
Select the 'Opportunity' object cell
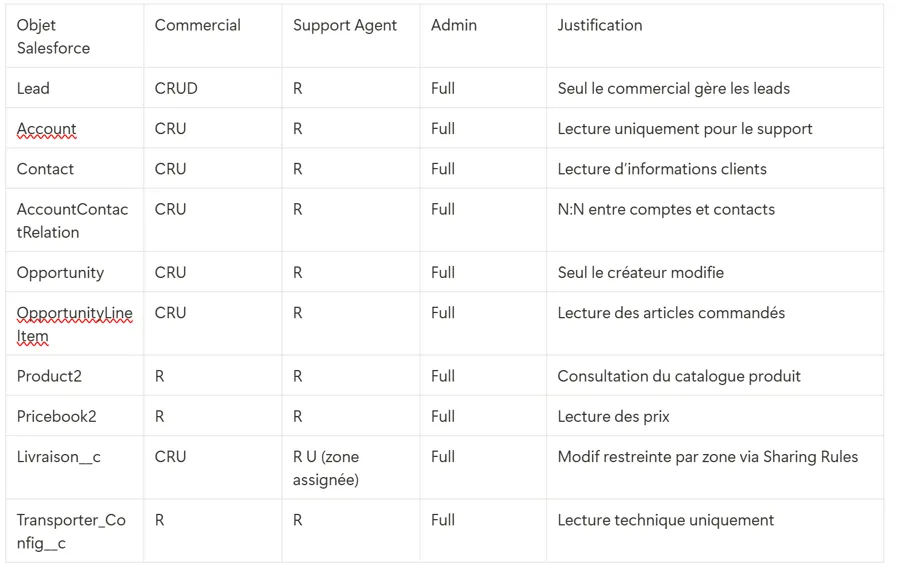tap(60, 272)
